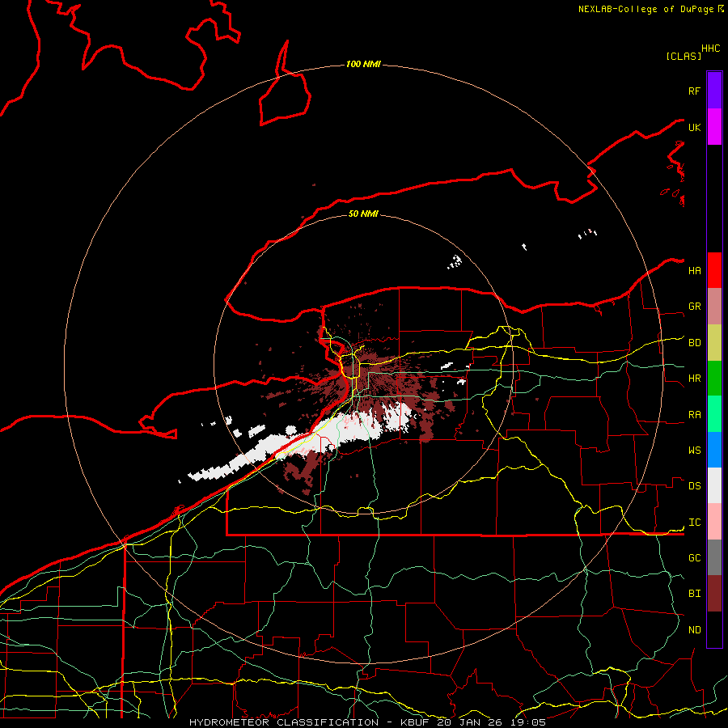Viewport: 728px width, 728px height.
Task: Click the DS legend label
Action: 694,486
